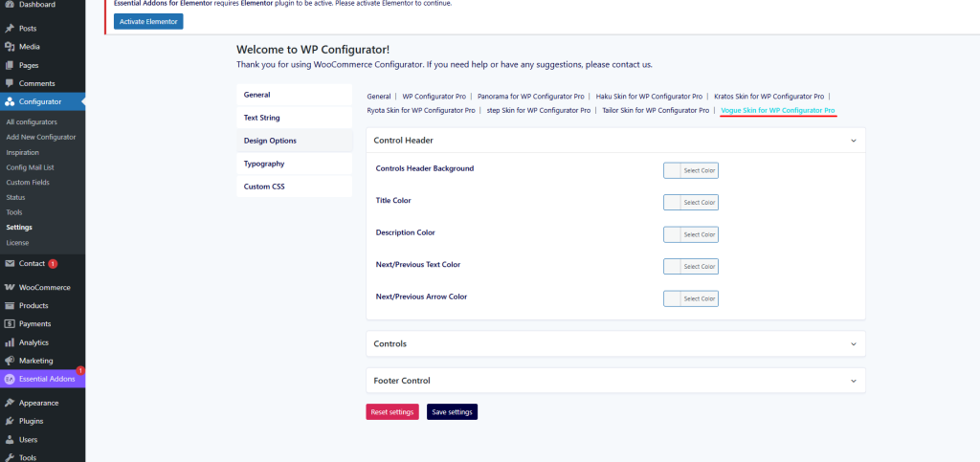Click the Pages icon in sidebar

[x=10, y=65]
